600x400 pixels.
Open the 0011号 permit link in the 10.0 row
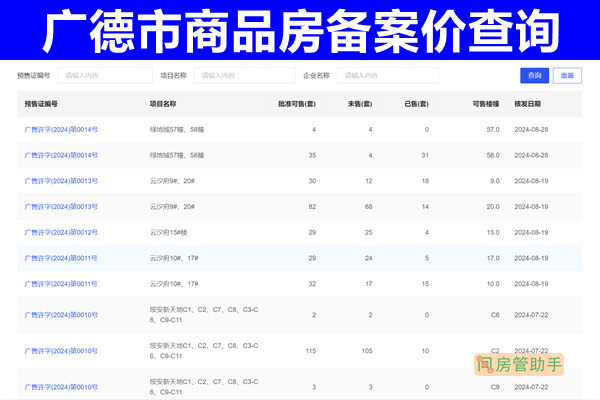(61, 284)
